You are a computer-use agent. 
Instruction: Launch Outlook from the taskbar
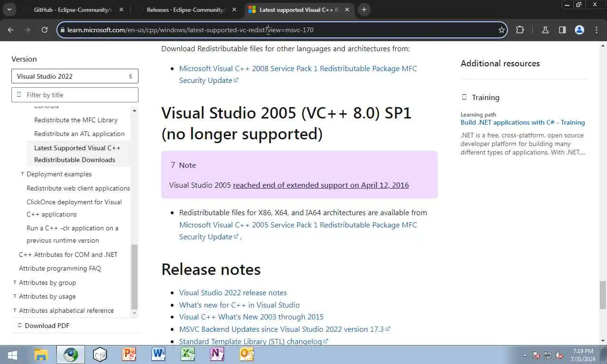click(x=247, y=355)
